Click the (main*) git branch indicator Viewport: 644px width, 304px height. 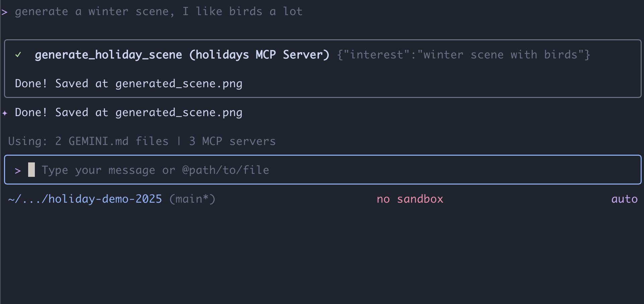click(x=192, y=199)
